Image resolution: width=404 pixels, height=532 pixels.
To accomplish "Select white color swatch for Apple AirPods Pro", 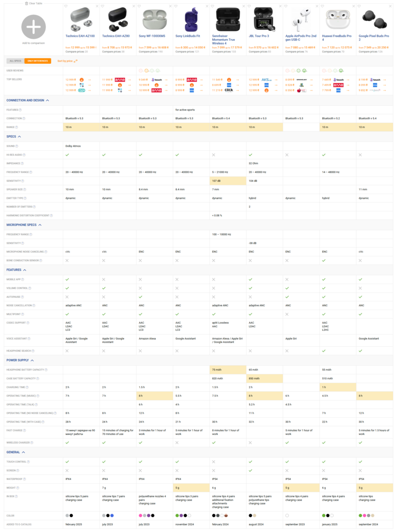I will point(287,516).
